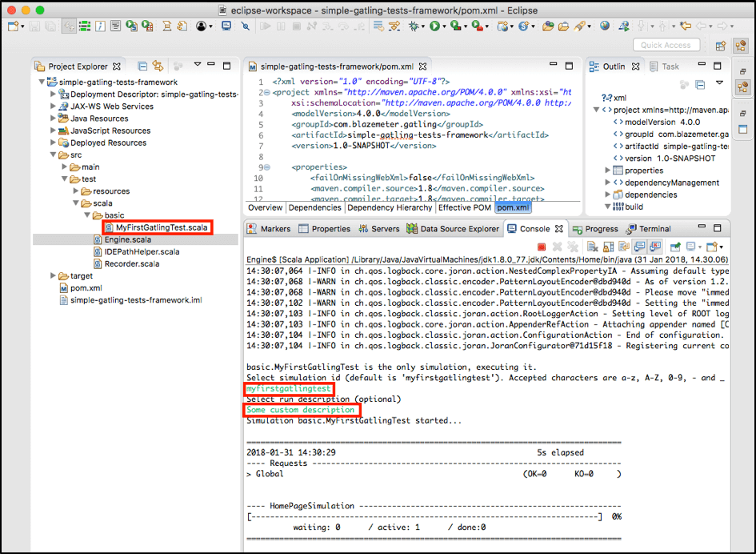Viewport: 756px width, 554px height.
Task: Toggle the highlighted sync toolbar button
Action: 69,26
